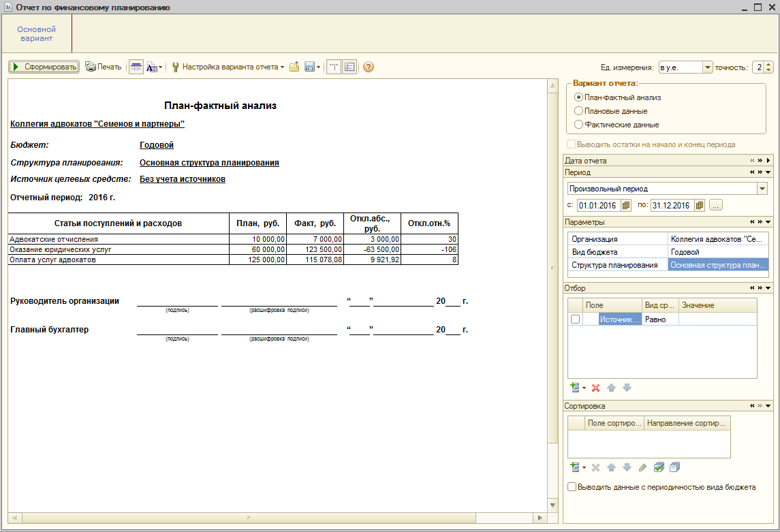Toggle the settings panel form icon
The height and width of the screenshot is (532, 780).
pos(349,67)
